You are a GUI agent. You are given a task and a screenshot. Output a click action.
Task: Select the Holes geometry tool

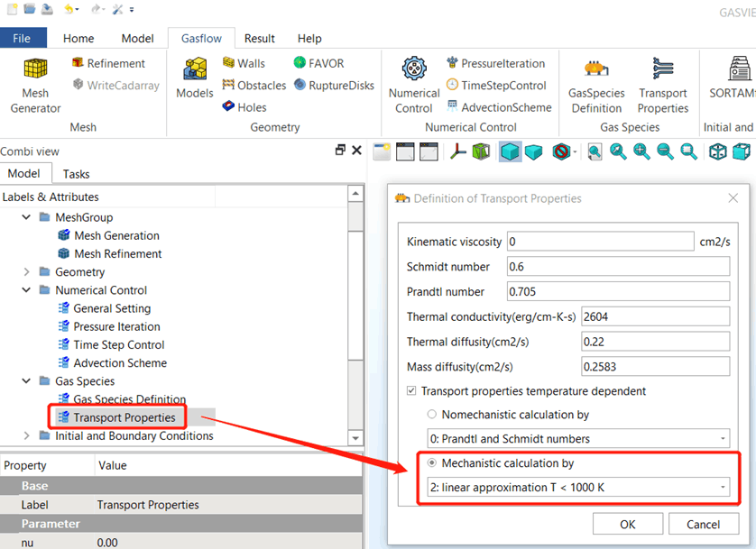point(244,107)
